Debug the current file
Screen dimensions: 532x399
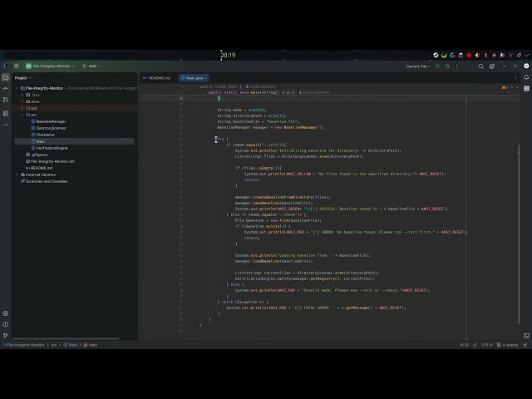(x=447, y=66)
